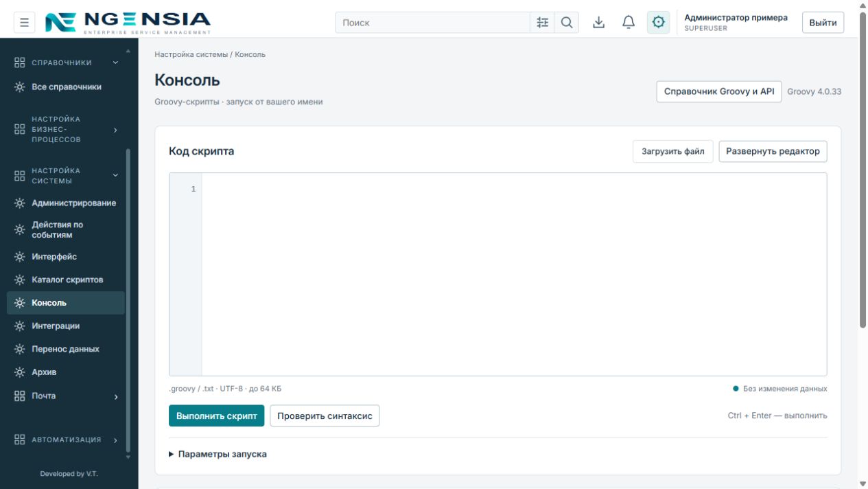Click the NGENSIA logo
Viewport: 868px width, 489px height.
pos(128,22)
